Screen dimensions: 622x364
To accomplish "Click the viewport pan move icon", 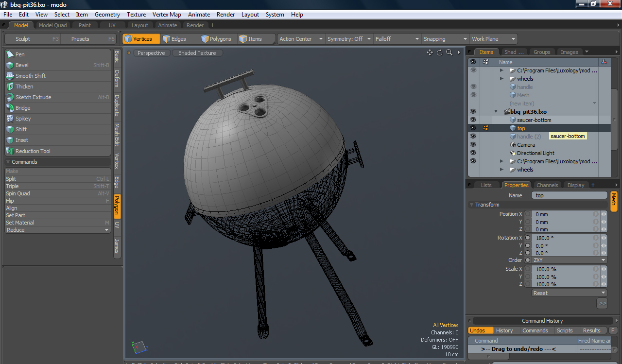I will click(430, 52).
